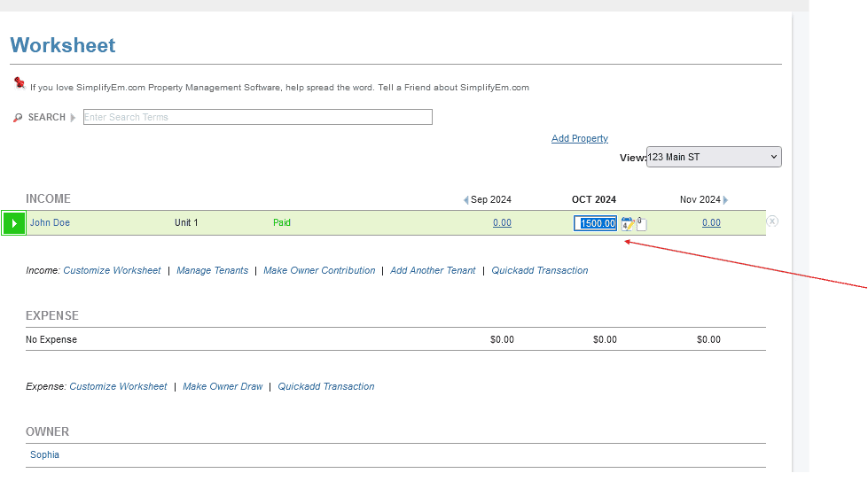Click the 1500.00 October amount field

(x=596, y=223)
